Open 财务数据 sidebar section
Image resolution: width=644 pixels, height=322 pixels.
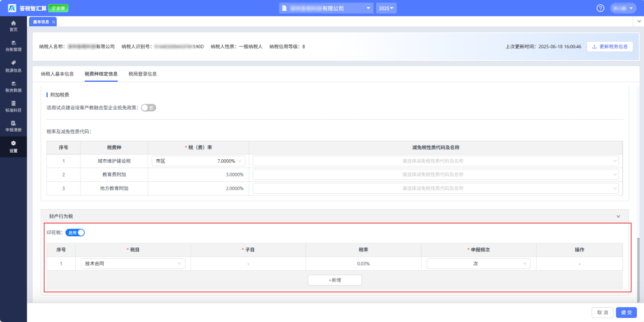(13, 86)
